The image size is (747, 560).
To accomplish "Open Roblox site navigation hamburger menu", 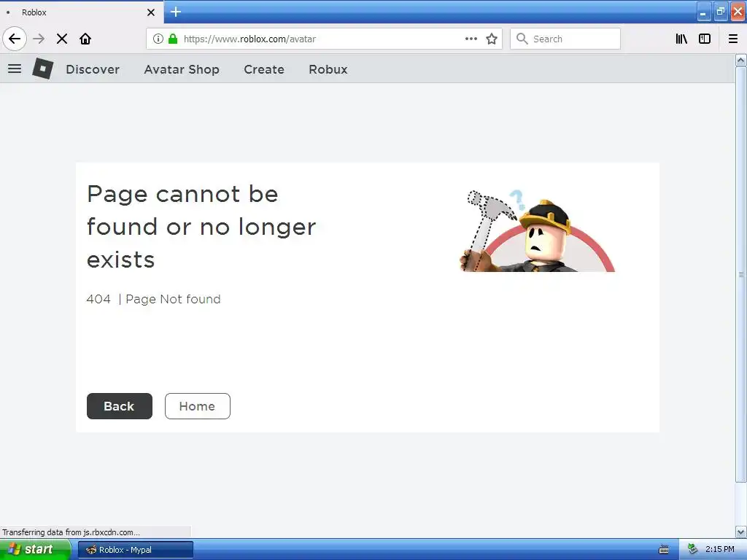I will [x=15, y=69].
